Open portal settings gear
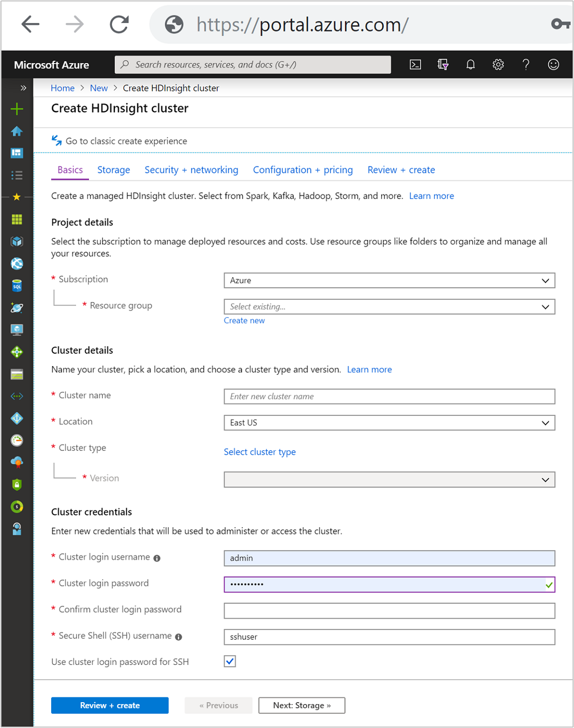Image resolution: width=574 pixels, height=728 pixels. click(498, 65)
